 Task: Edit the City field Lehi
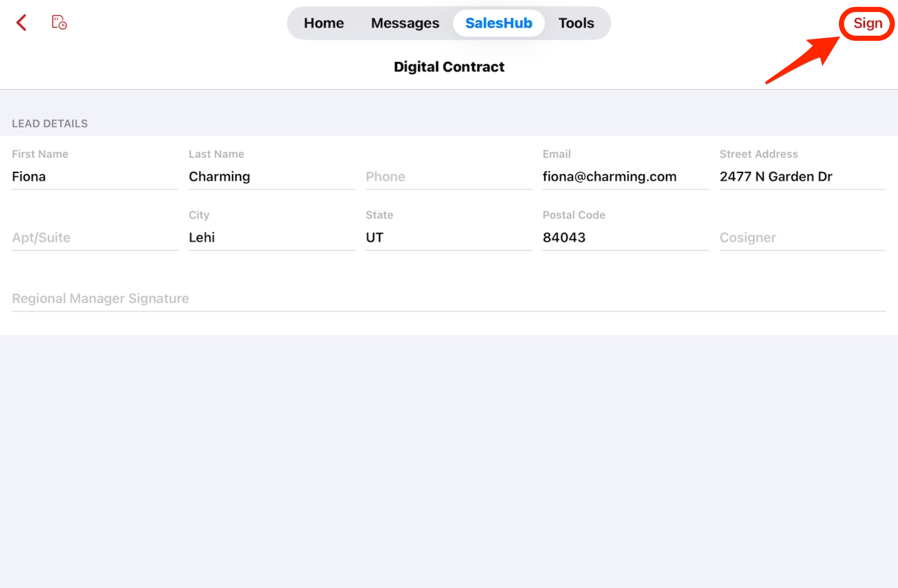click(271, 237)
